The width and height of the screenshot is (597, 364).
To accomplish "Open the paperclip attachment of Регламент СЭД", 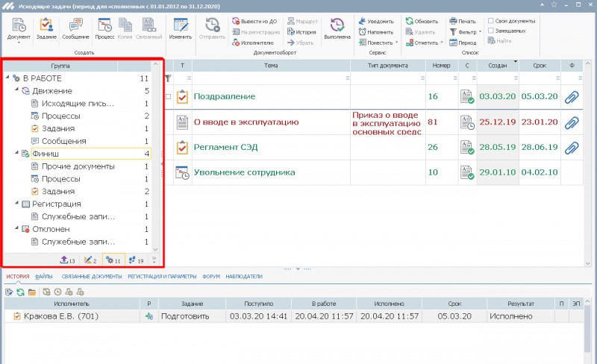I will tap(572, 148).
